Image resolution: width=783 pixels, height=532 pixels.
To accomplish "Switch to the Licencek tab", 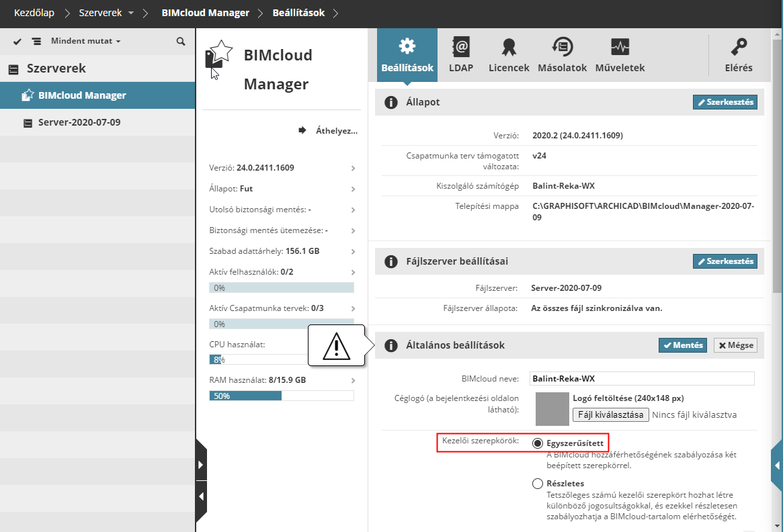I will tap(509, 55).
